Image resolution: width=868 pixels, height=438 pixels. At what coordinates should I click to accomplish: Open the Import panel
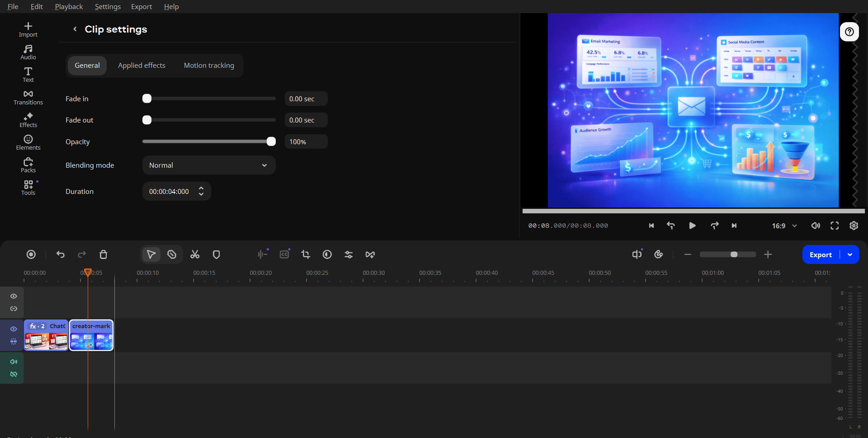28,29
